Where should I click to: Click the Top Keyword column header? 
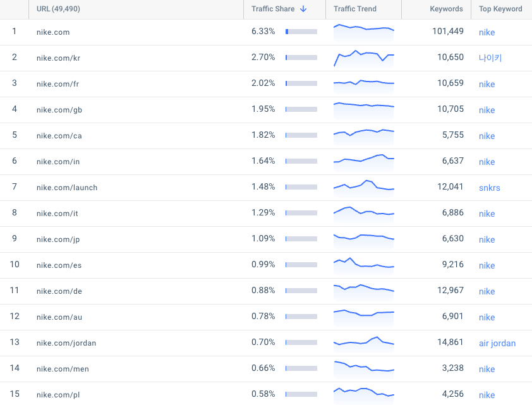[500, 9]
